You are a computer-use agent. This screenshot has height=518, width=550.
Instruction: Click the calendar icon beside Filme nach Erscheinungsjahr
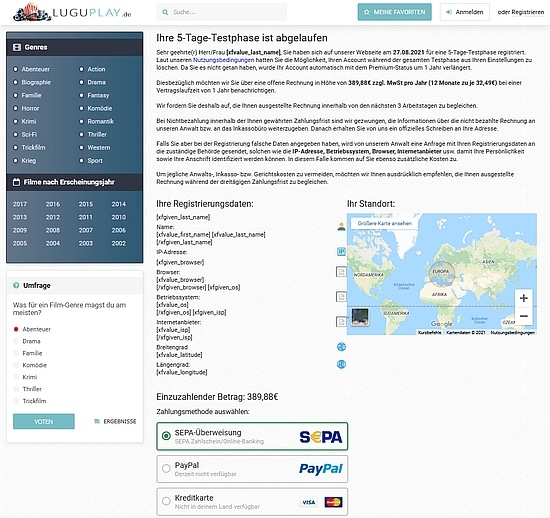click(16, 182)
